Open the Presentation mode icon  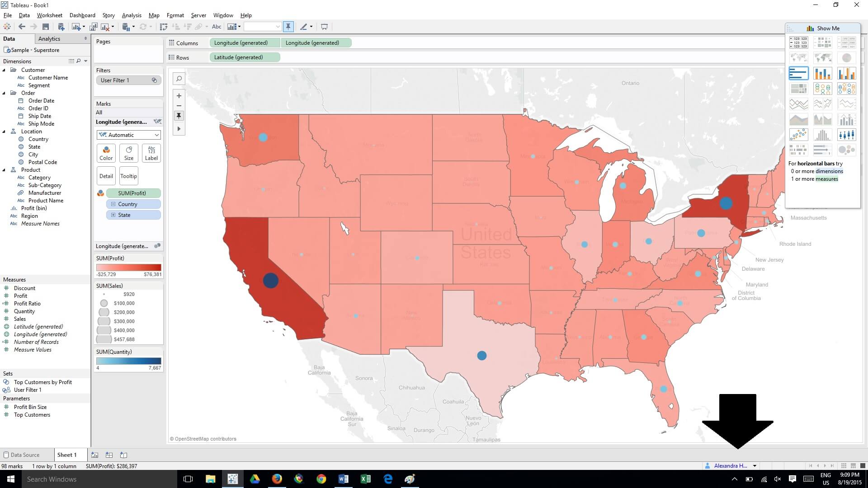pyautogui.click(x=324, y=27)
